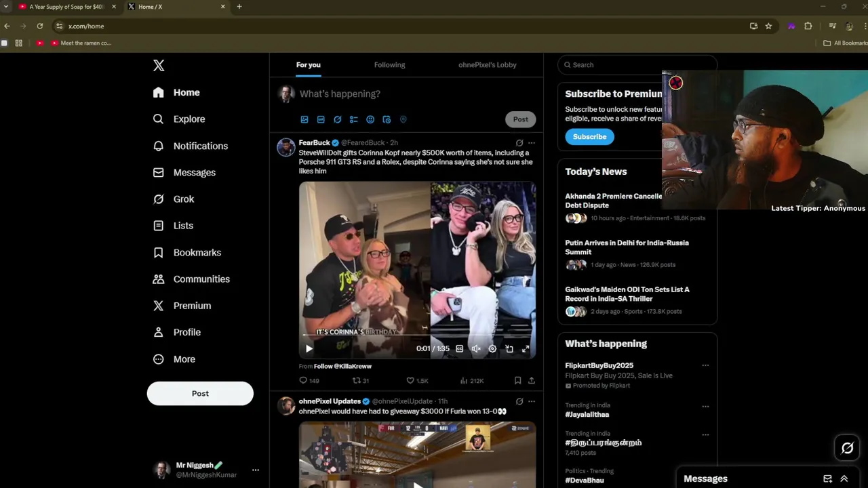This screenshot has width=868, height=488.
Task: Reload the page with browser refresh button
Action: click(40, 26)
